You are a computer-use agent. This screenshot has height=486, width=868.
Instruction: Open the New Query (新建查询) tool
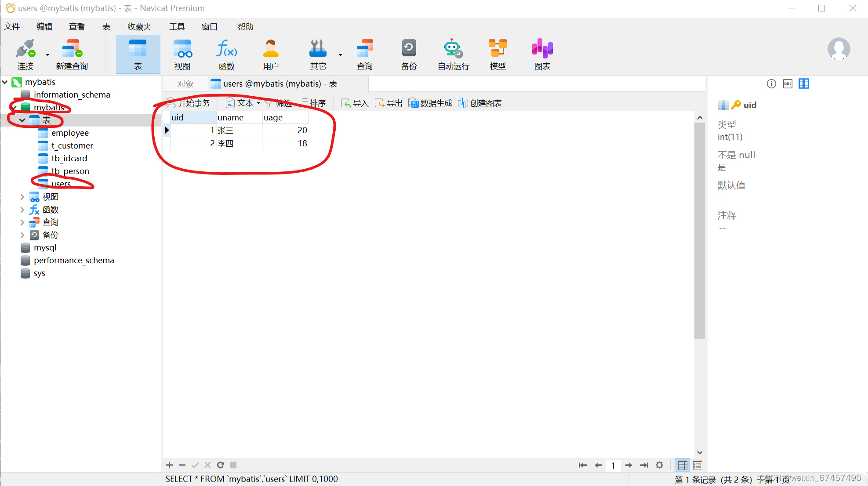point(72,54)
